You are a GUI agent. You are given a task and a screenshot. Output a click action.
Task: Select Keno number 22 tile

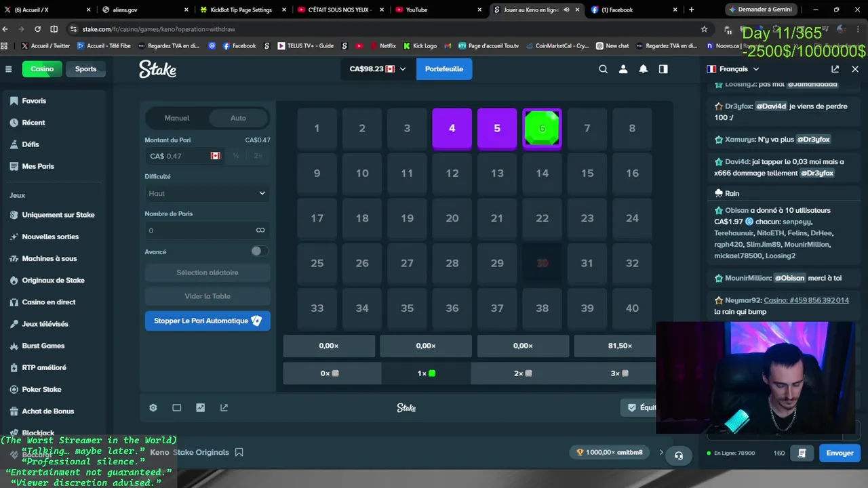[542, 218]
